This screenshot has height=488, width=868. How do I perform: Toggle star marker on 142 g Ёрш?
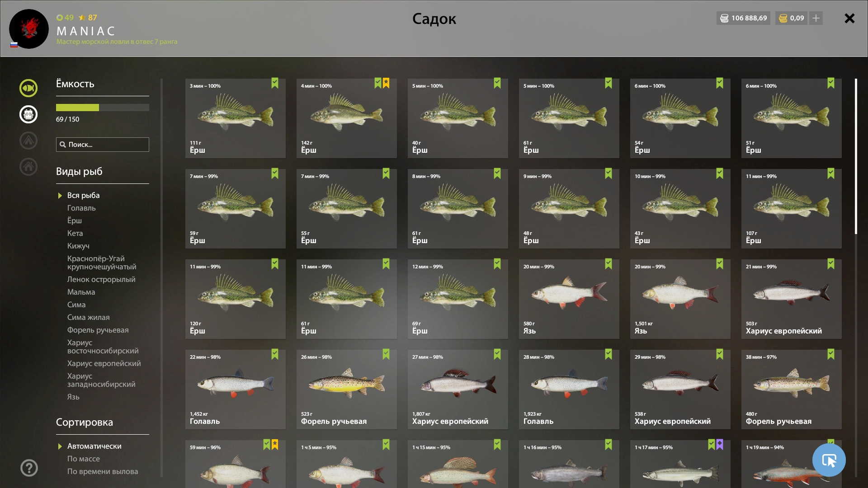coord(386,83)
